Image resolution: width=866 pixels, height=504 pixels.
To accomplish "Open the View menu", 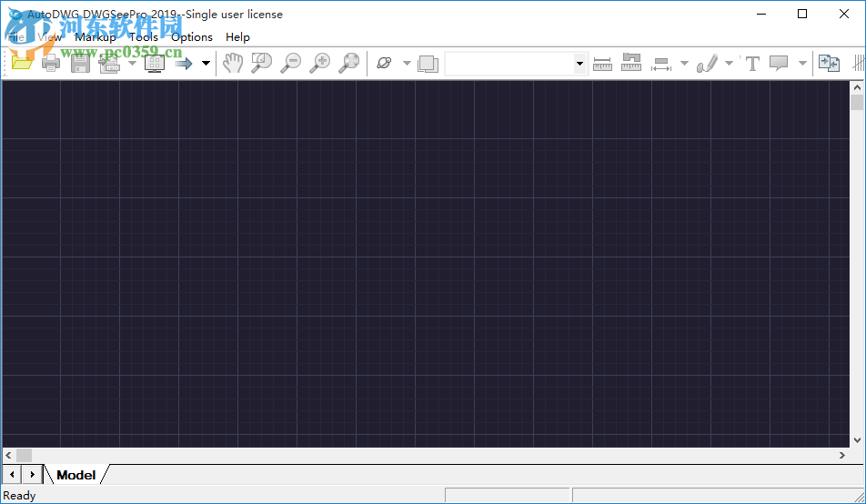I will pyautogui.click(x=50, y=37).
